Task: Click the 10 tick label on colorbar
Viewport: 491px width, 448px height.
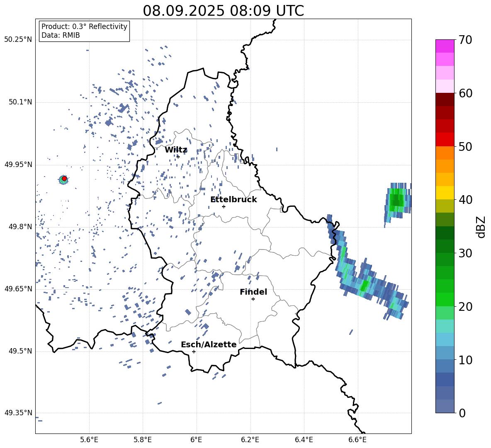Action: 465,360
